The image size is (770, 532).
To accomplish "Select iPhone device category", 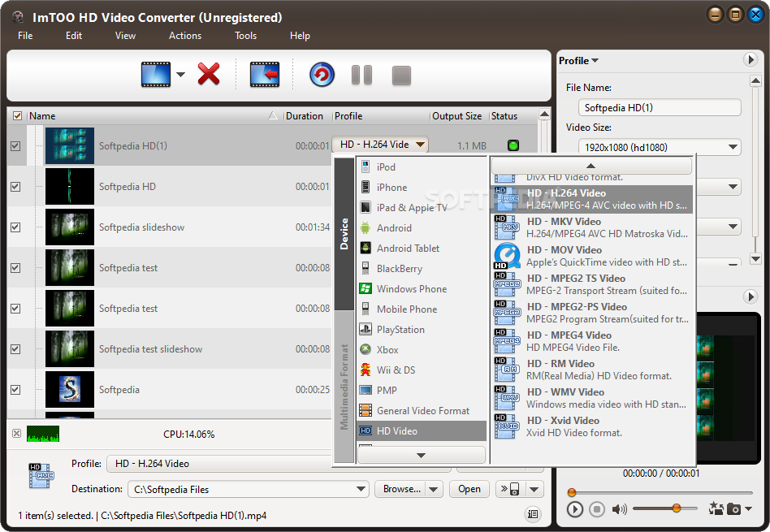I will [x=422, y=187].
